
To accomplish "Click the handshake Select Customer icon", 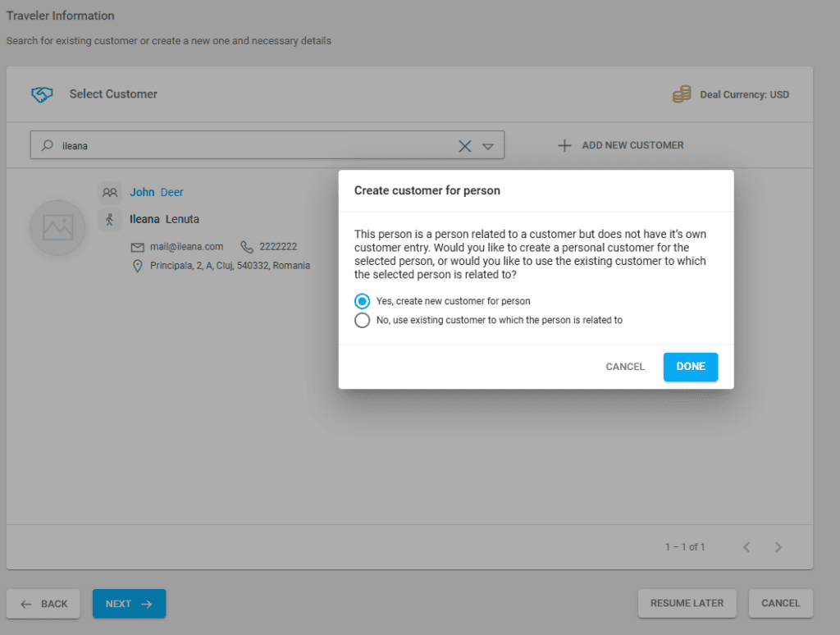I will [42, 94].
